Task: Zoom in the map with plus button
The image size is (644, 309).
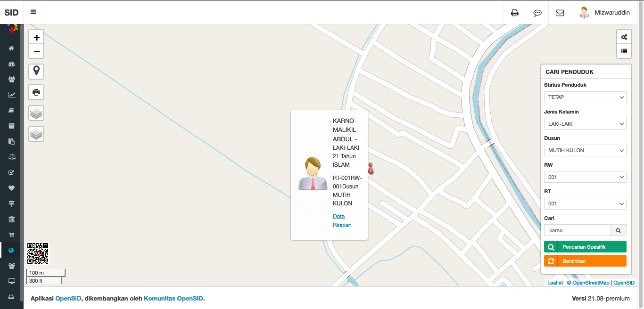Action: tap(37, 37)
